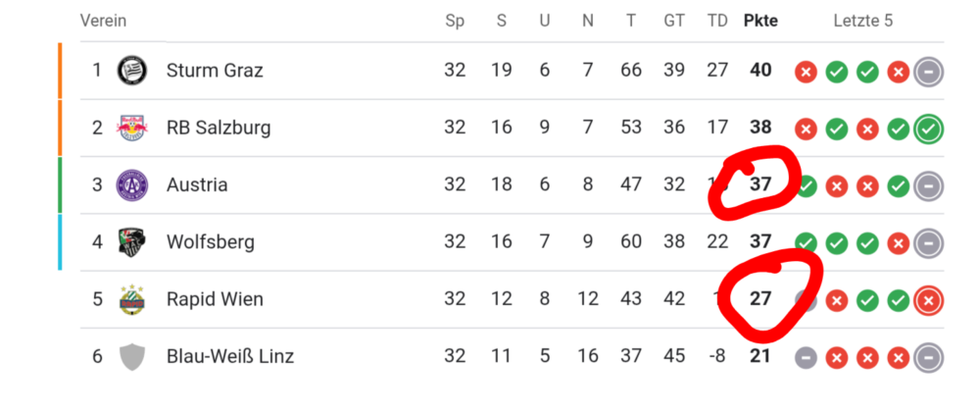Click the Blau-Weiß Linz shield icon
Viewport: 980px width, 414px height.
130,356
